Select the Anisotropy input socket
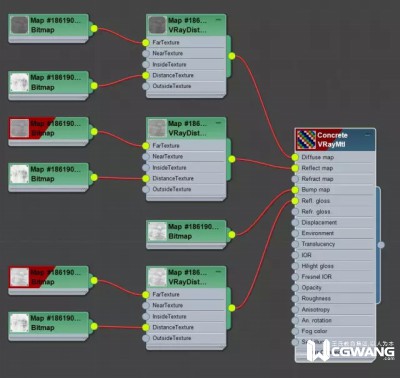Viewport: 400px width, 378px height. 295,310
